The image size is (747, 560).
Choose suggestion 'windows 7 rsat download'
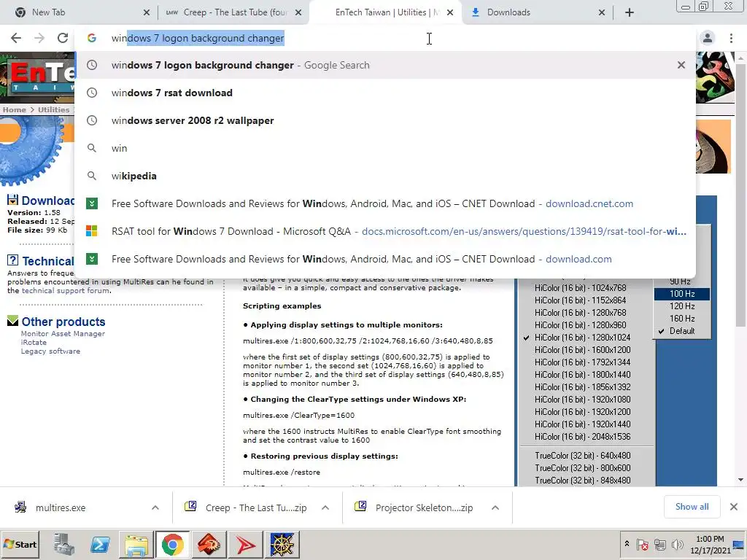[385, 93]
